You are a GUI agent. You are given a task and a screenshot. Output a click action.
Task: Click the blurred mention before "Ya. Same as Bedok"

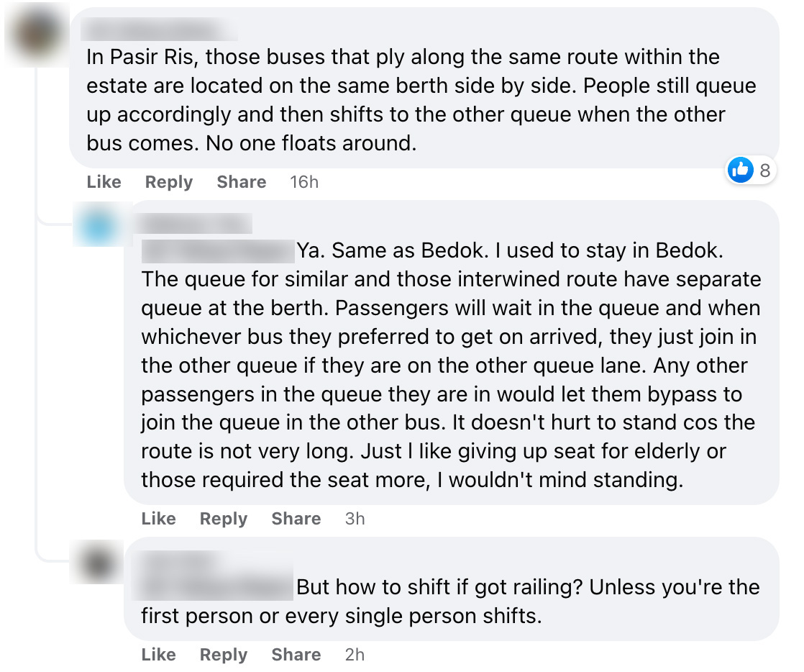click(218, 251)
